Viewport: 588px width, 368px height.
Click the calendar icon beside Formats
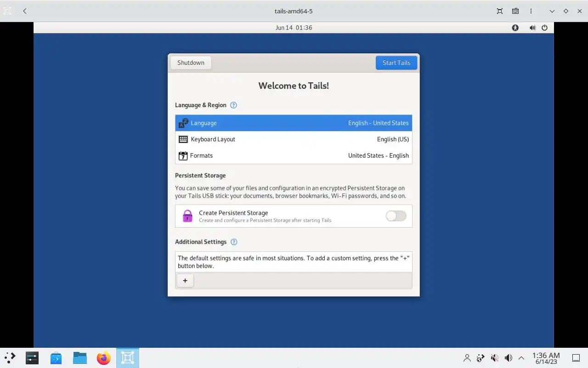183,155
